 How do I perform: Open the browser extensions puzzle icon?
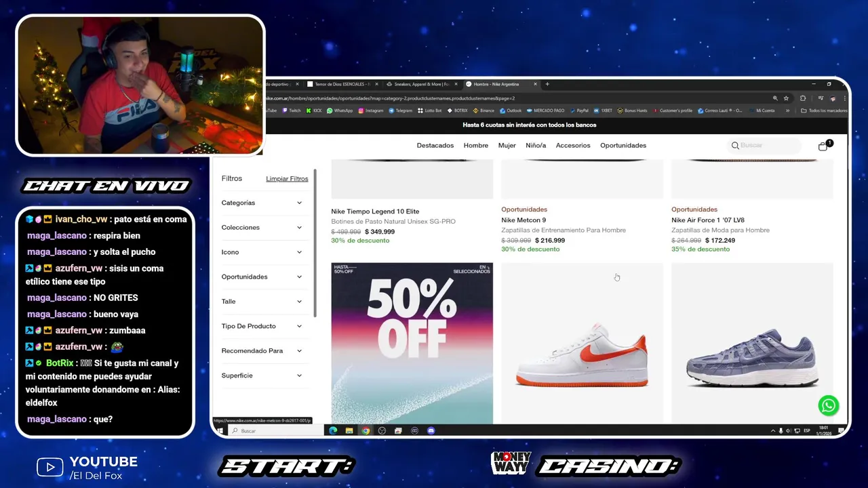[803, 98]
